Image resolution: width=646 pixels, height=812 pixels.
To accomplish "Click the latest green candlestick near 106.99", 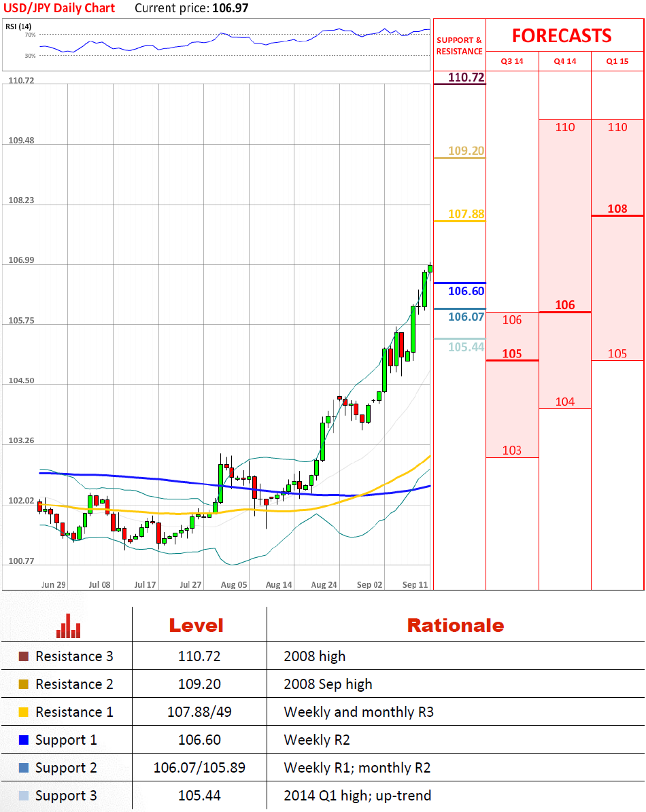I will pos(430,269).
